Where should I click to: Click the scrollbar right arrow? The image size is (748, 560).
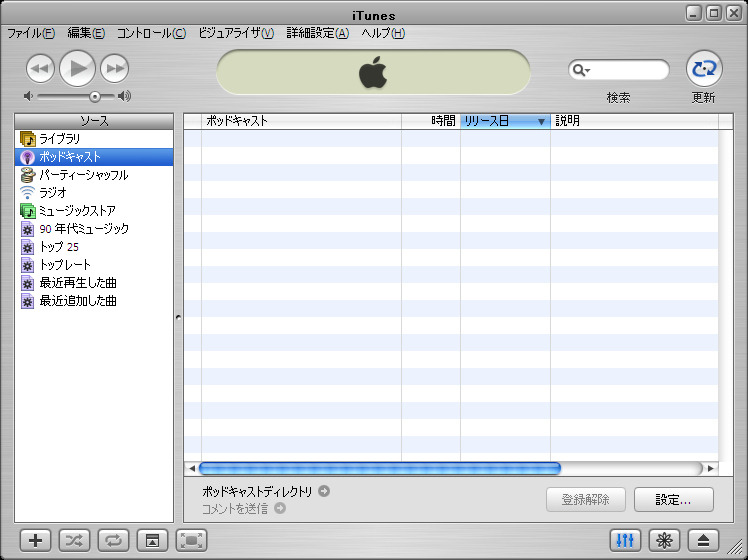pos(710,468)
